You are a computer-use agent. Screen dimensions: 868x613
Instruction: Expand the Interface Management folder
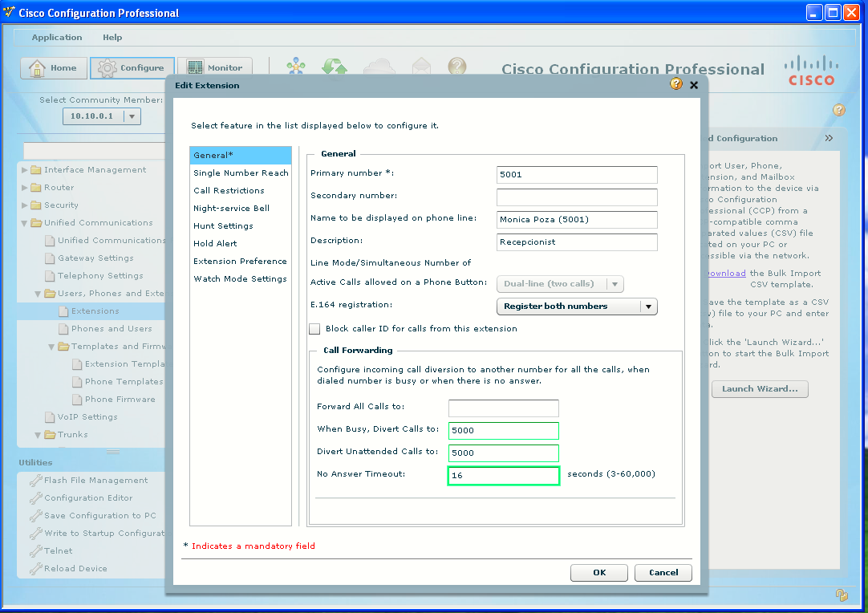[x=24, y=170]
